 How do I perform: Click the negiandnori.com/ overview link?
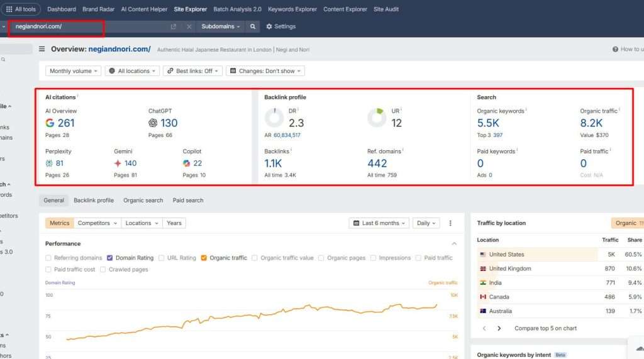tap(119, 49)
